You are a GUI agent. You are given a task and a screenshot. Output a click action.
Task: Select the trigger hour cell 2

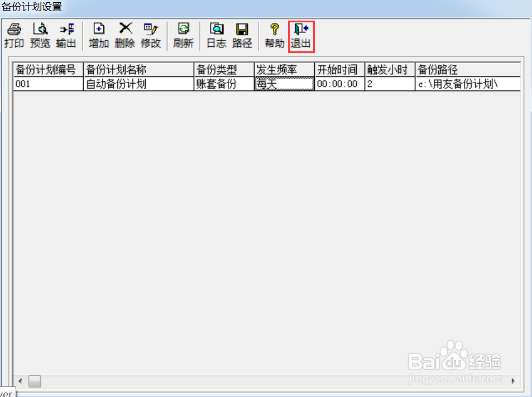pyautogui.click(x=390, y=84)
